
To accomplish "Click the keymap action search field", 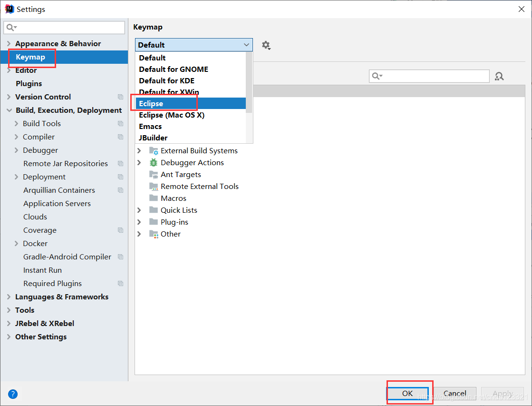I will click(x=429, y=76).
